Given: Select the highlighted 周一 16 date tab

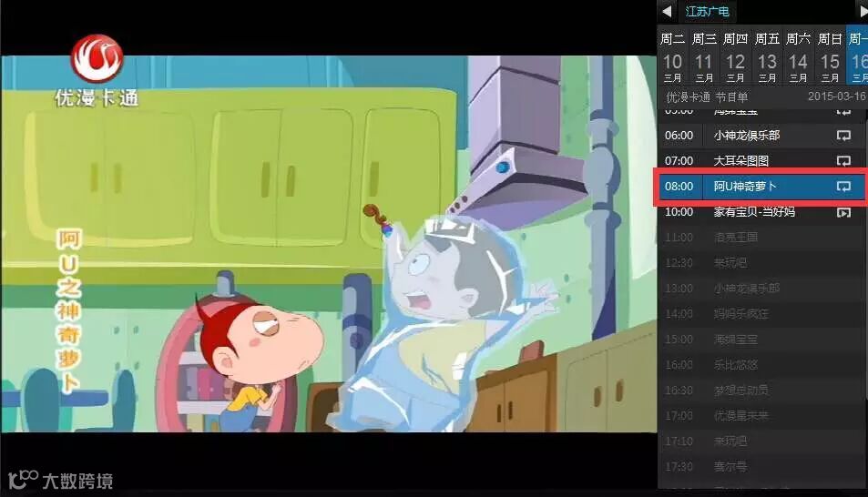Looking at the screenshot, I should click(x=857, y=55).
